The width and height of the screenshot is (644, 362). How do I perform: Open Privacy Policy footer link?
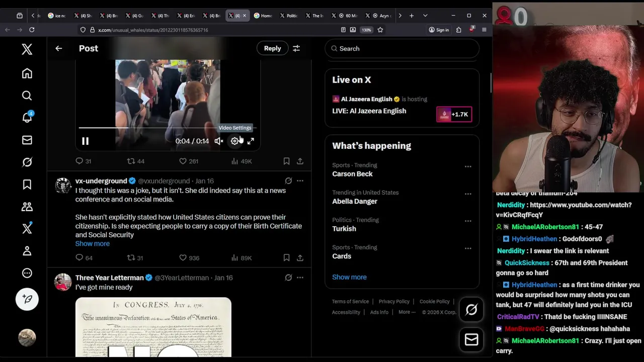click(394, 301)
